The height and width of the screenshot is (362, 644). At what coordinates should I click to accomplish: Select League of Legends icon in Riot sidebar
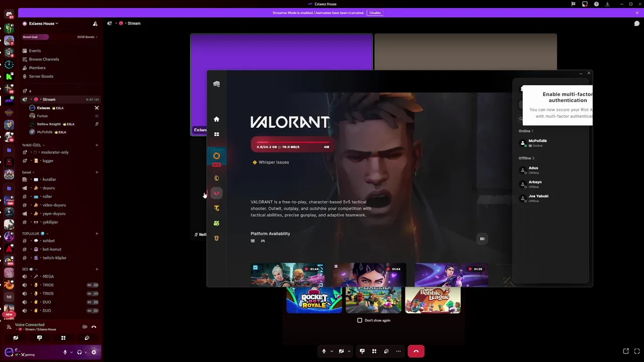(216, 178)
